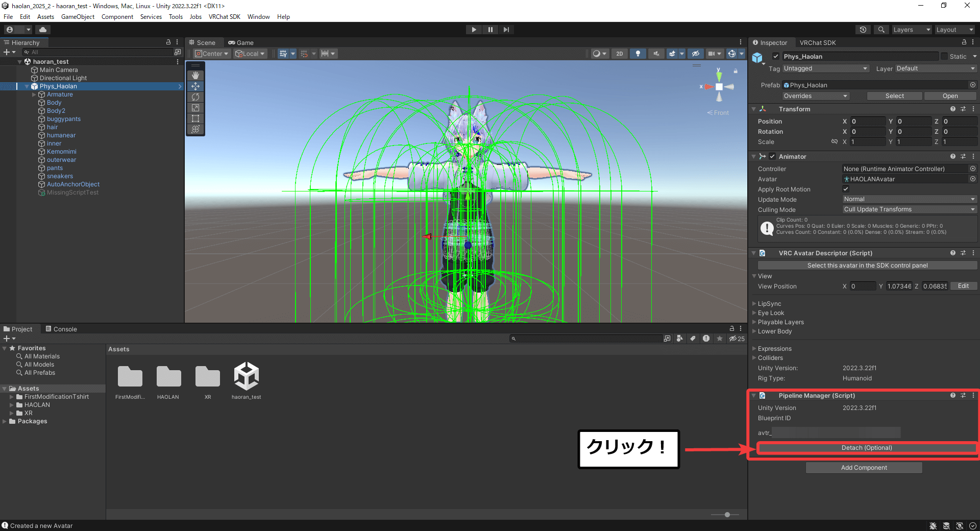This screenshot has height=531, width=980.
Task: Click the favorites star icon in Project
Action: (720, 339)
